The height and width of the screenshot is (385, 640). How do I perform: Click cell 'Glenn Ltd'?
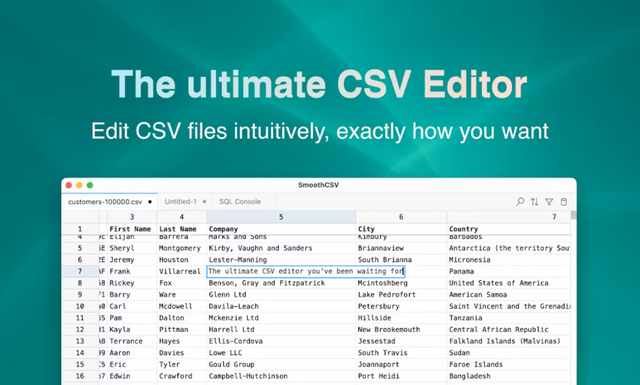[281, 295]
